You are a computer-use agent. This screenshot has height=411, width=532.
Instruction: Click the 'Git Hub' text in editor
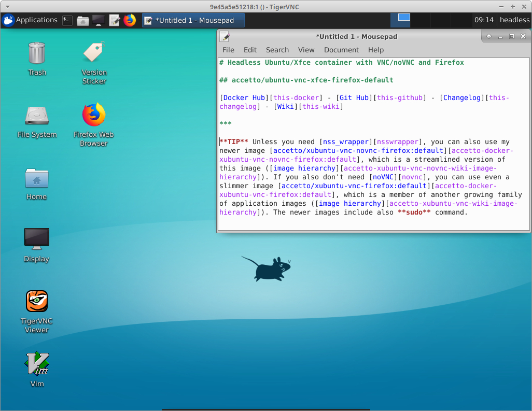tap(354, 97)
